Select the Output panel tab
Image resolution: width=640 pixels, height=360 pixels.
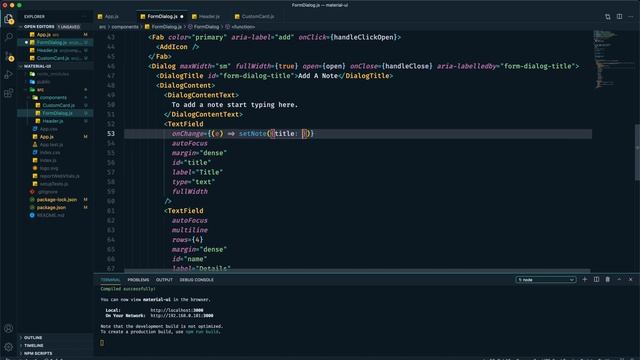point(164,280)
